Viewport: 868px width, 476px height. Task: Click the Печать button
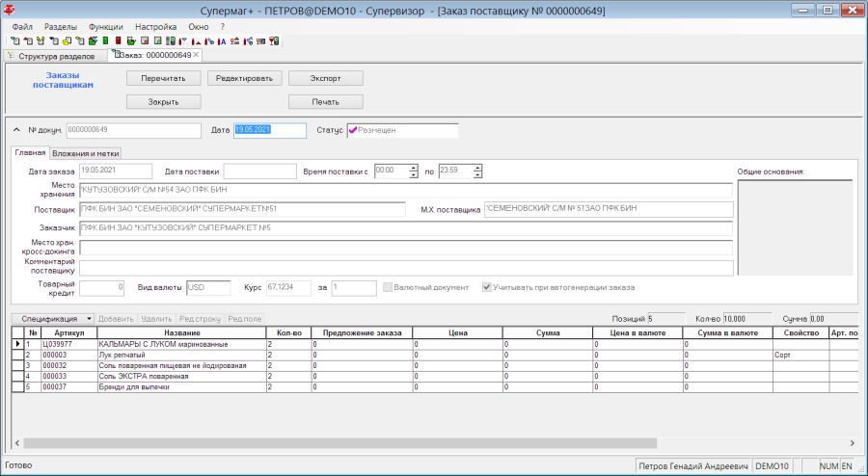pyautogui.click(x=326, y=102)
